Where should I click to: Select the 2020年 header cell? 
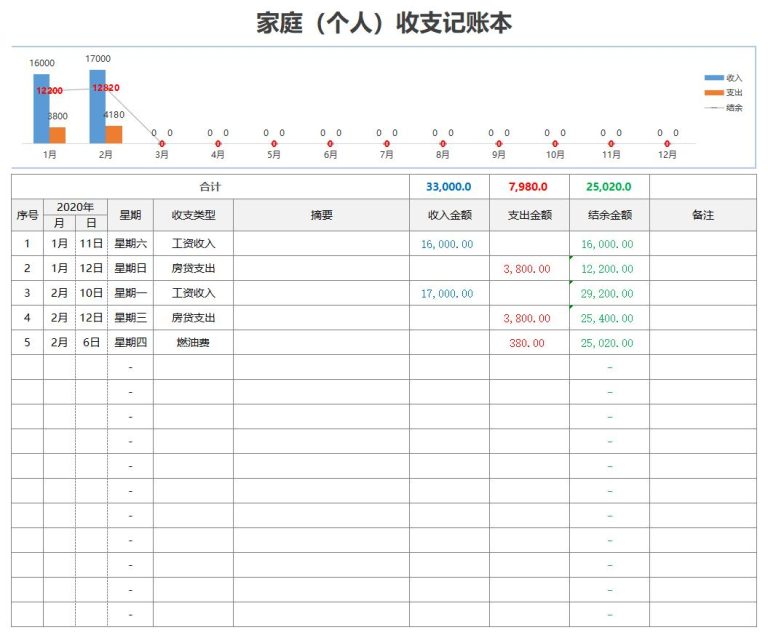point(75,207)
